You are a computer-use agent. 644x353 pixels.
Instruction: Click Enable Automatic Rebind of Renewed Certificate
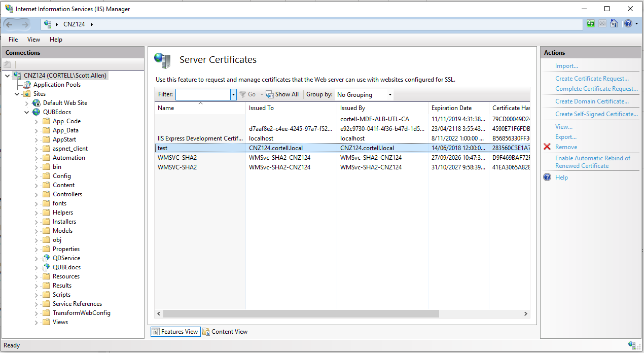point(592,162)
